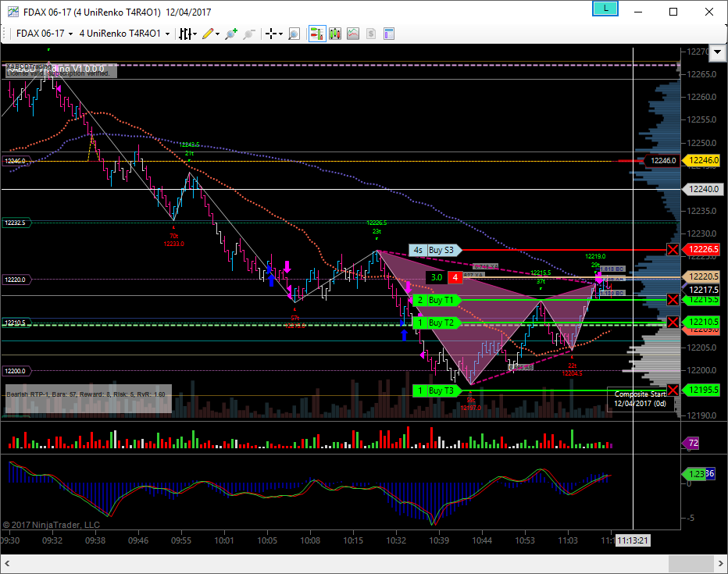Click the left-side 12210.5 level label
Screen dimensions: 728x574
pos(16,323)
